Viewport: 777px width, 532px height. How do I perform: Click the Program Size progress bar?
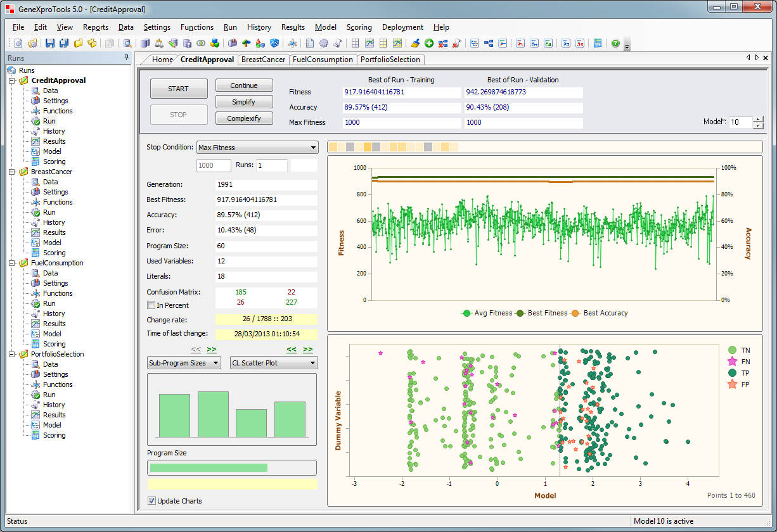click(x=232, y=467)
